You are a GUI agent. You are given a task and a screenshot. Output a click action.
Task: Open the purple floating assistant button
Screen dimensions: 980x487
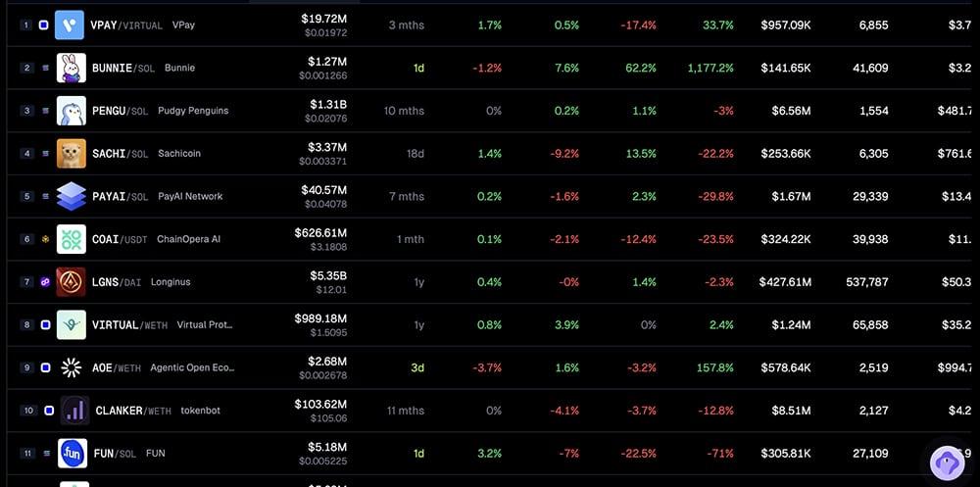click(947, 462)
